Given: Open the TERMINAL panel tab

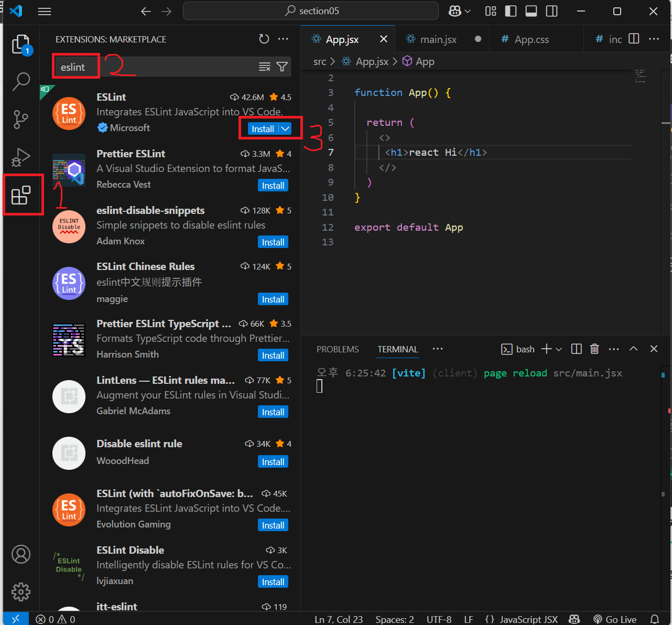Looking at the screenshot, I should [x=397, y=349].
